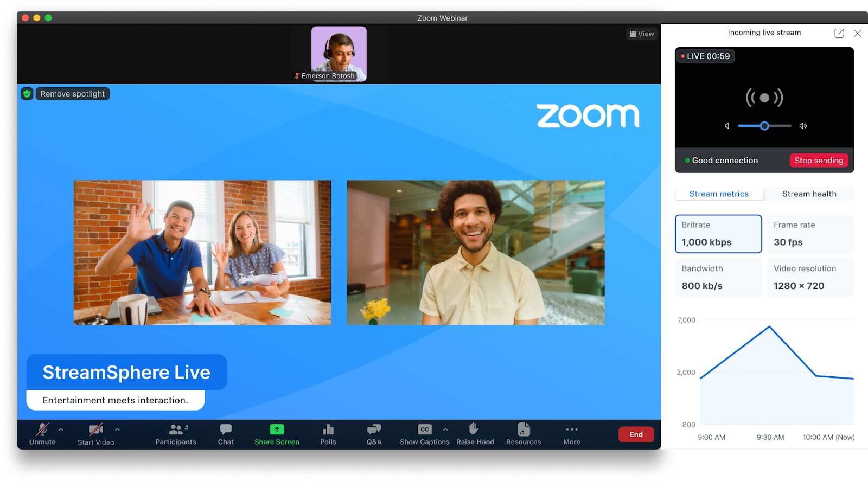Click the green encryption shield icon

click(27, 94)
